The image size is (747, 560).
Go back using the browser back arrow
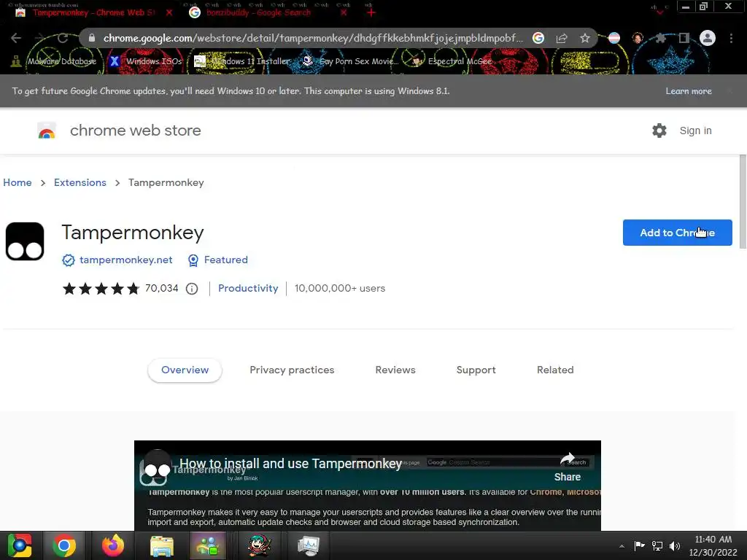[x=16, y=38]
